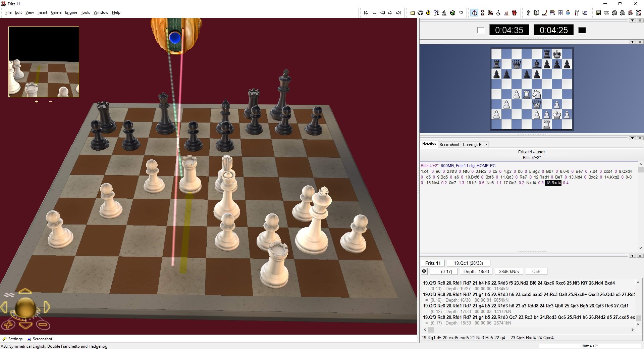Click the golden trackball board control

[25, 308]
